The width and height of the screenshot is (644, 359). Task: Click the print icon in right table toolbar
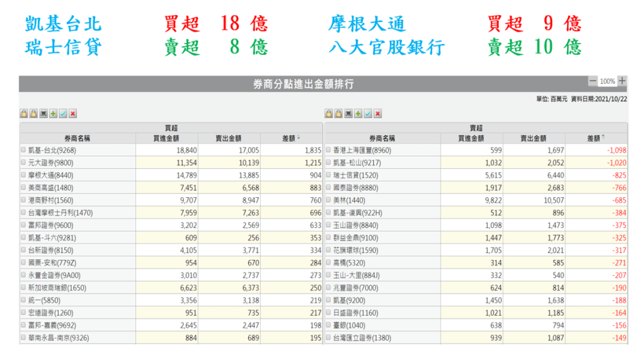(348, 114)
